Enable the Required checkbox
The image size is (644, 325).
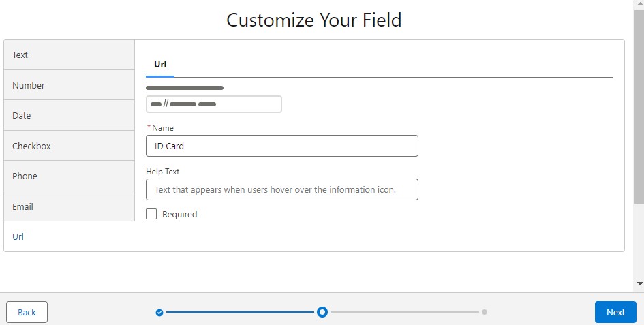(151, 214)
